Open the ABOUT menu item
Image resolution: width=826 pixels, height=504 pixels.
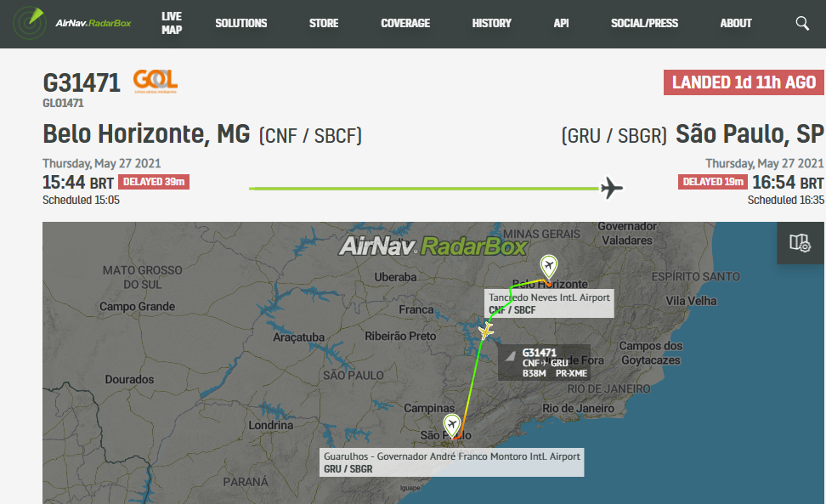click(x=736, y=23)
